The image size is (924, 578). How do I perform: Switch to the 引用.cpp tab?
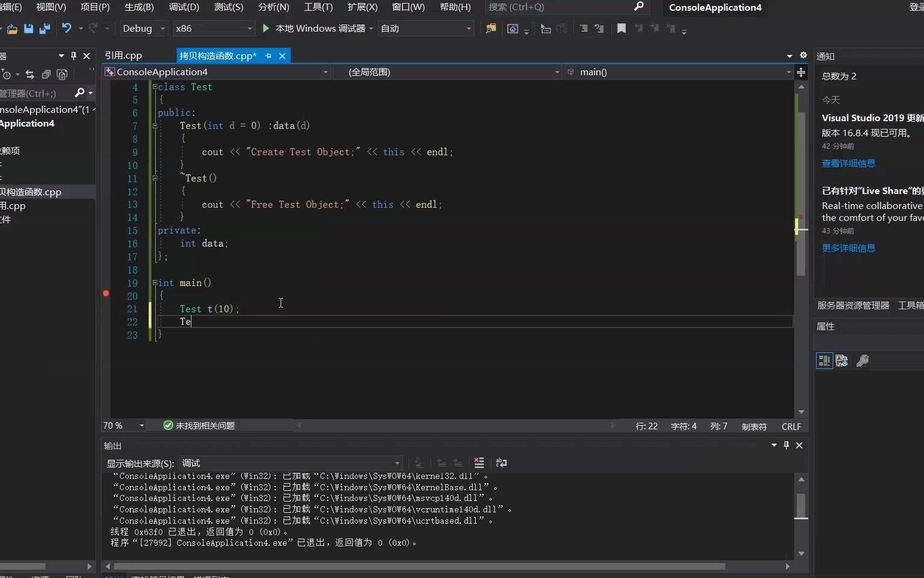[x=123, y=55]
